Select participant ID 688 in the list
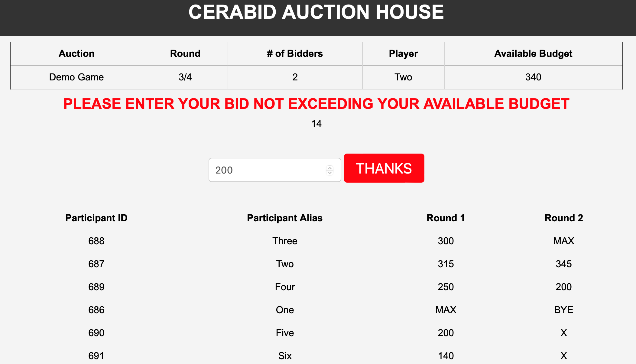 [x=96, y=241]
